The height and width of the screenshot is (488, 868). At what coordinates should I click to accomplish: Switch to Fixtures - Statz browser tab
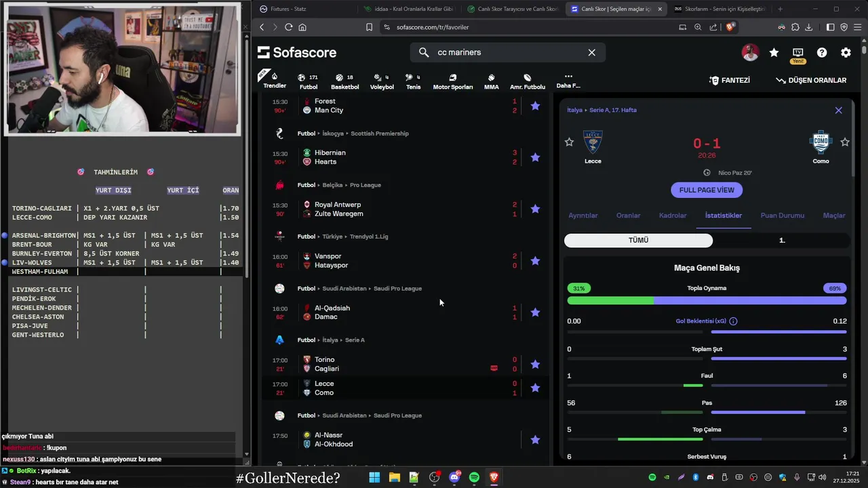(x=304, y=9)
